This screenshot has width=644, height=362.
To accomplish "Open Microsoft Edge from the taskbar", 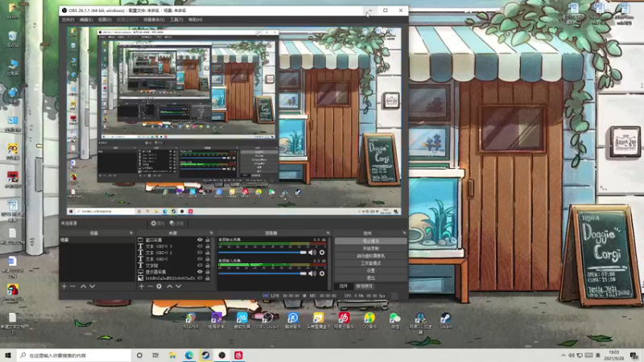I will point(189,356).
